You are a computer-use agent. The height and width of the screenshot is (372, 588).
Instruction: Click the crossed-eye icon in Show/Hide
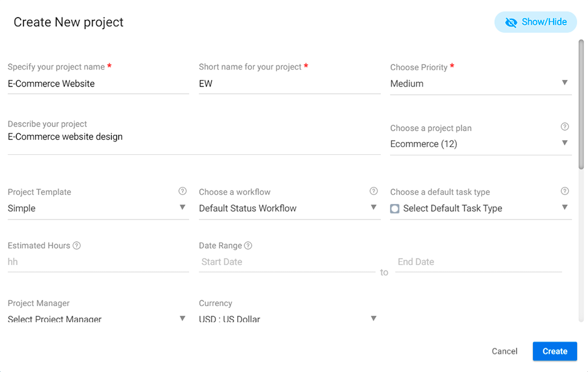coord(511,22)
